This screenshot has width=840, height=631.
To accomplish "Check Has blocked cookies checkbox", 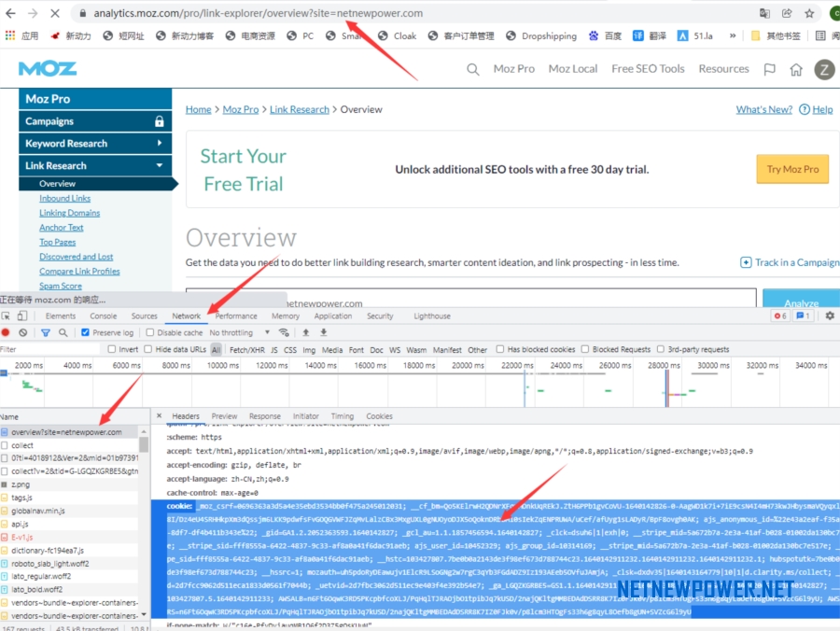I will (x=500, y=349).
